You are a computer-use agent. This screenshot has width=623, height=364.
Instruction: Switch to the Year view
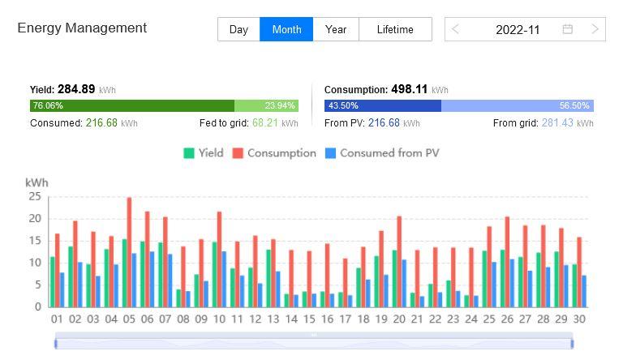pyautogui.click(x=336, y=29)
